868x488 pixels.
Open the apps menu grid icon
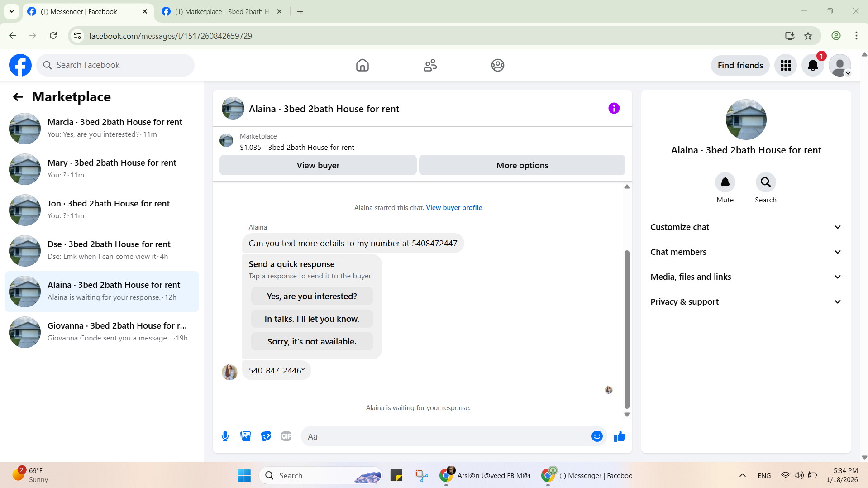(x=786, y=65)
